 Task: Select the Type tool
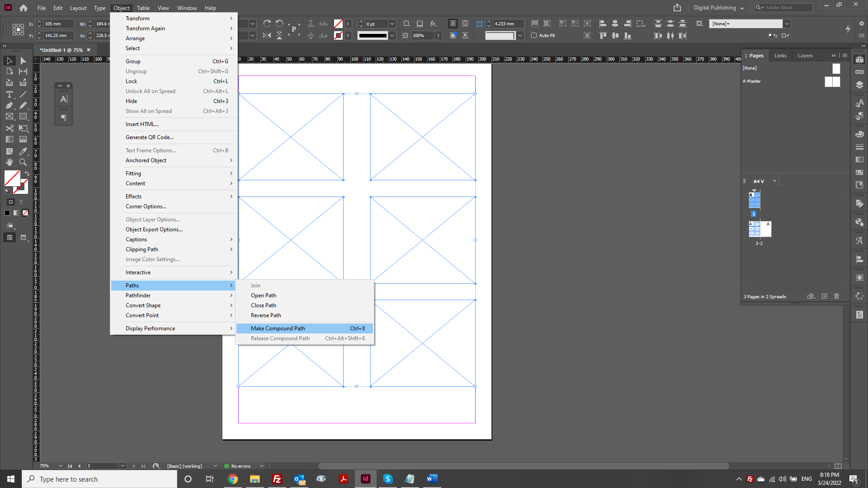9,95
